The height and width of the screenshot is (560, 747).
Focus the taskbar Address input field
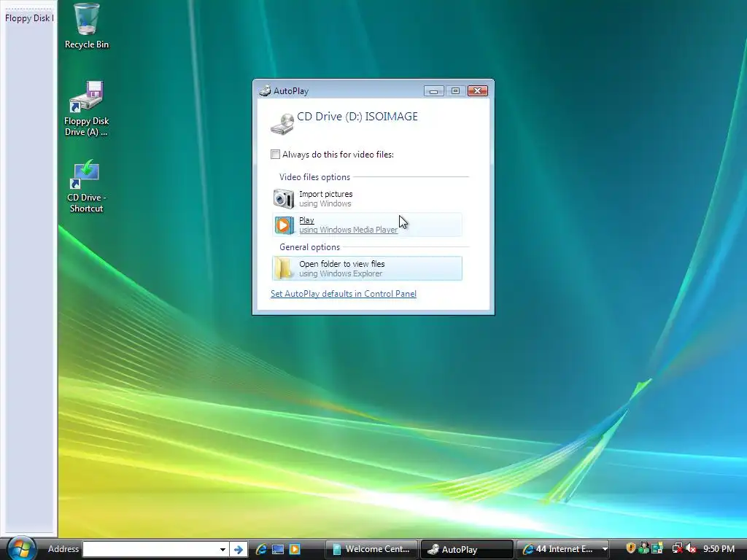149,549
